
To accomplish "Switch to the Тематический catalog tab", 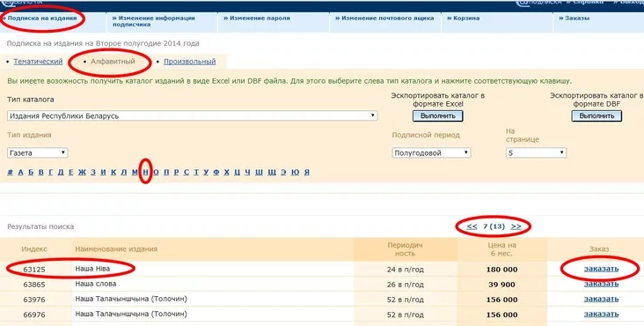I will tap(38, 62).
